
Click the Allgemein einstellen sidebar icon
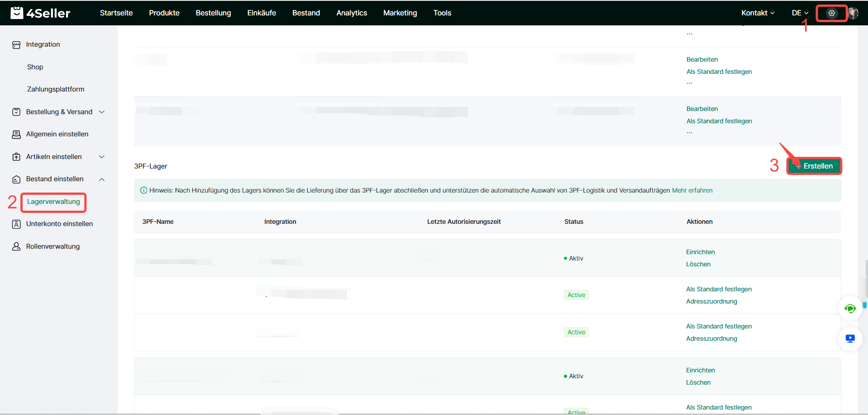click(x=16, y=135)
